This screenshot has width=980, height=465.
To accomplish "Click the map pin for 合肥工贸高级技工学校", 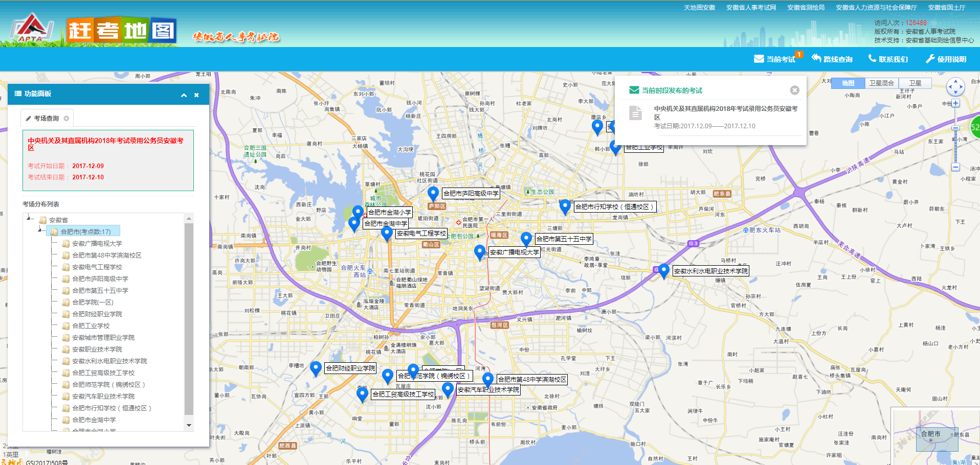I will pos(363,394).
